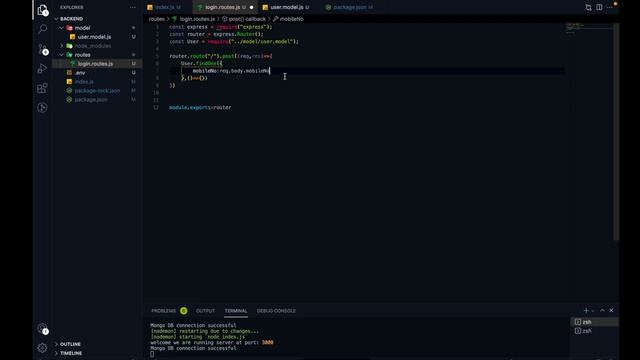The image size is (640, 360).
Task: Click the last activity bar icon below Extensions
Action: pos(42,107)
